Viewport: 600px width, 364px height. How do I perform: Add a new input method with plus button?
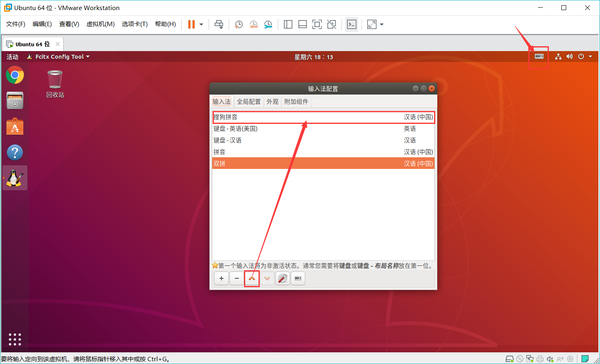pyautogui.click(x=221, y=278)
